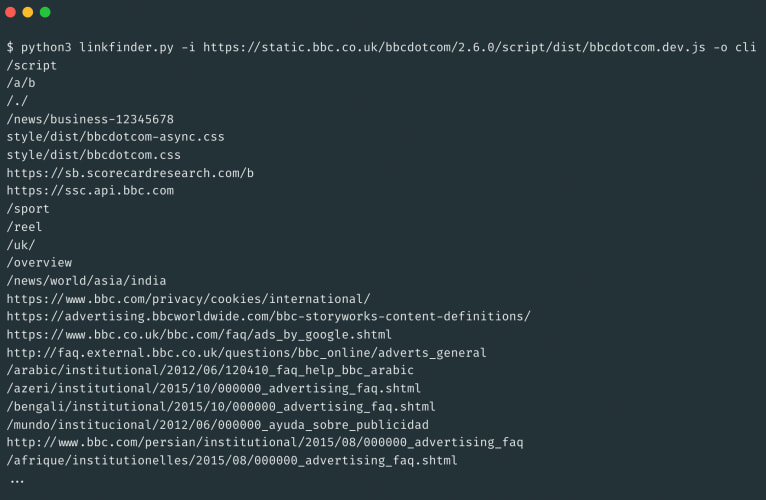Click the red close window button
Screen dimensions: 766x500
click(10, 12)
